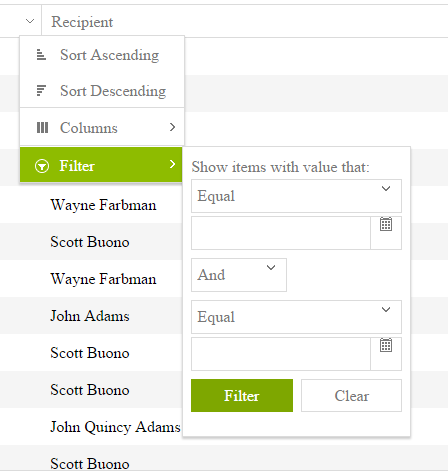Focus the first filter date input field
This screenshot has width=448, height=472.
click(281, 233)
